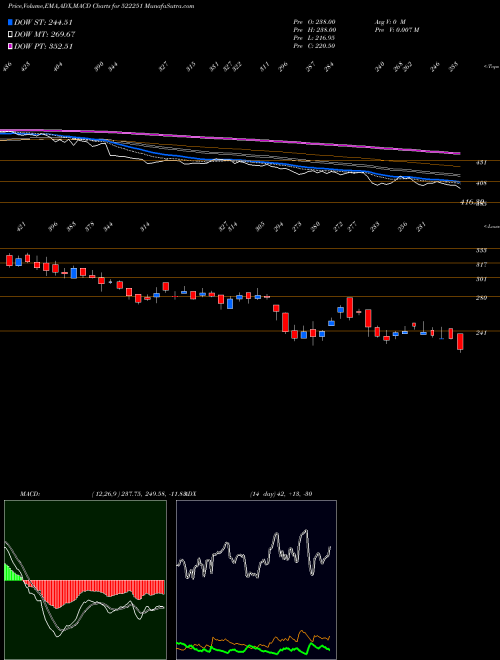This screenshot has width=500, height=660.
Task: Open the ADX indicator panel
Action: tap(256, 580)
